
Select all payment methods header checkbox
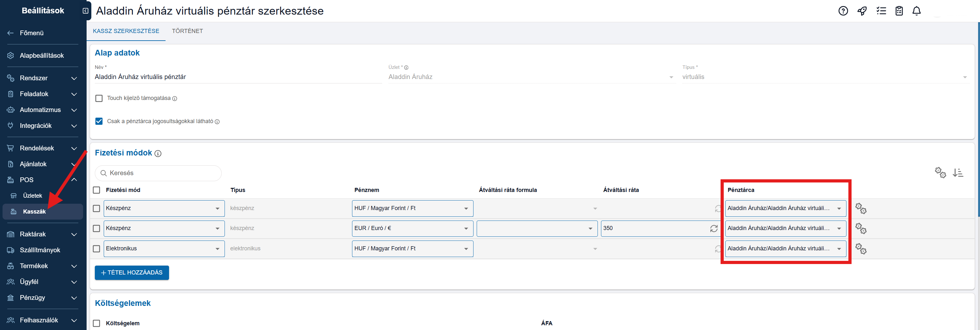[97, 190]
